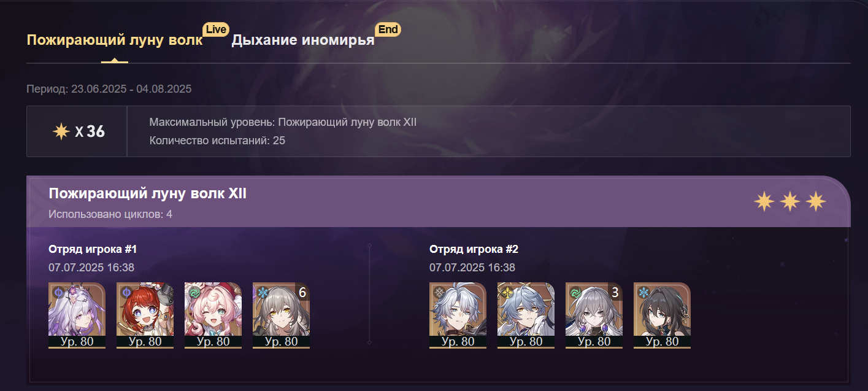The width and height of the screenshot is (868, 391).
Task: Select squad #1 character with eidolon 6
Action: pos(281,316)
